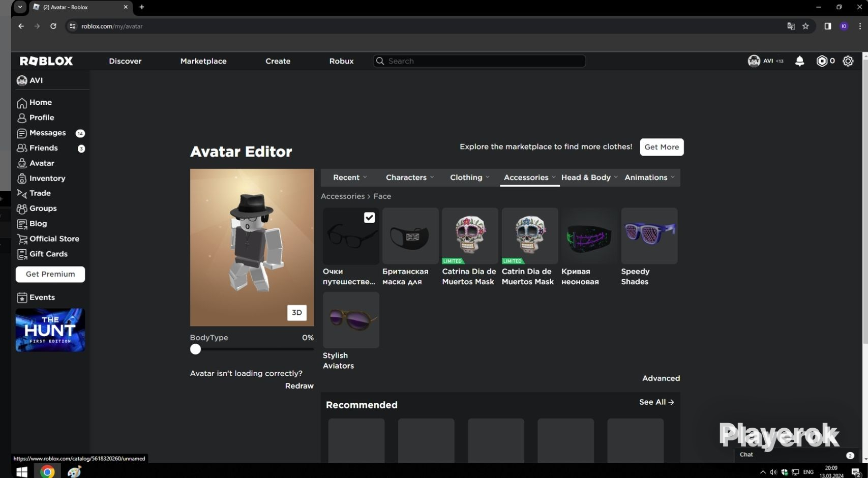Select the Avatar - Roblox browser tab

point(80,7)
